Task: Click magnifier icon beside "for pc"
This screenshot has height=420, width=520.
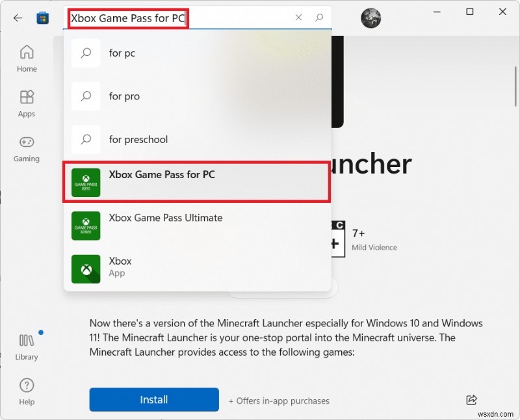Action: (86, 53)
